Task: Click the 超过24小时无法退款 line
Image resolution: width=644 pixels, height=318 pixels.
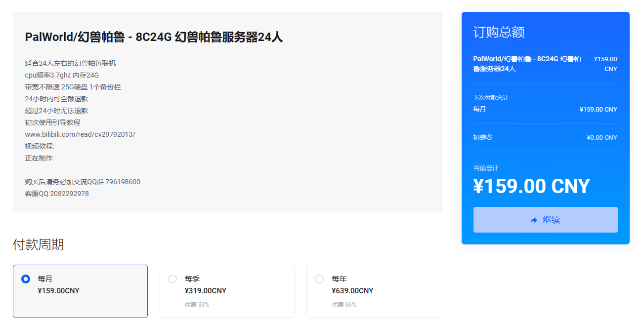Action: click(56, 111)
